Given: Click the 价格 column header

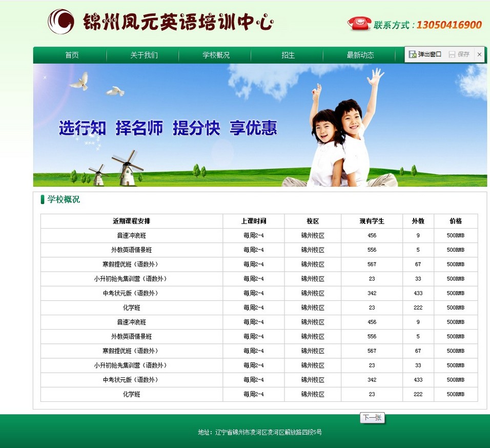Looking at the screenshot, I should click(x=455, y=221).
